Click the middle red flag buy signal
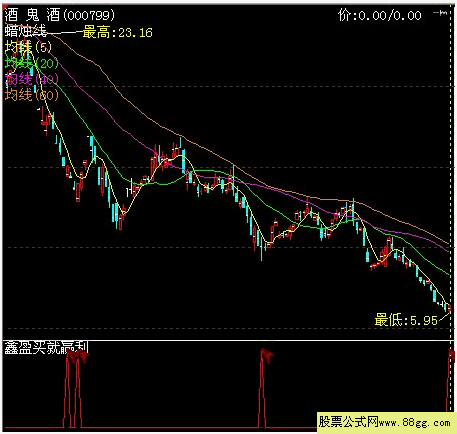Screen dimensions: 457x434 [267, 355]
